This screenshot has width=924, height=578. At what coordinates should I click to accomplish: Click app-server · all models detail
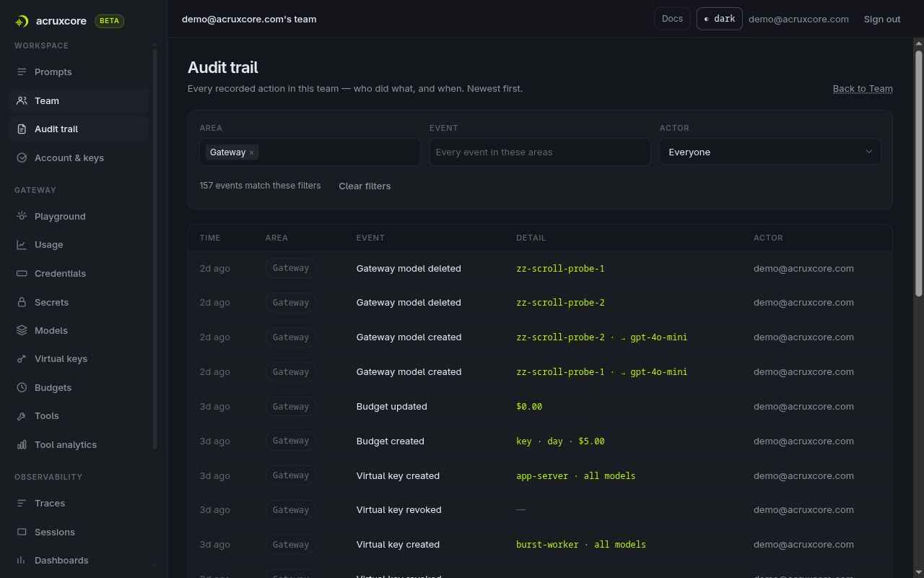pyautogui.click(x=576, y=476)
